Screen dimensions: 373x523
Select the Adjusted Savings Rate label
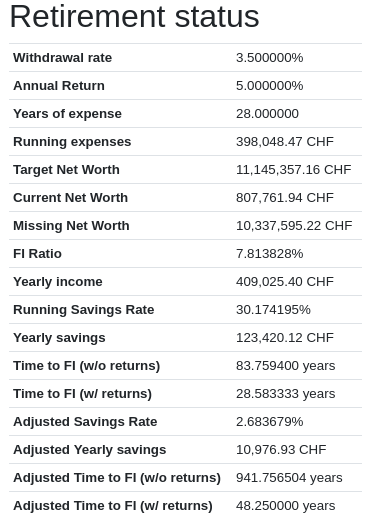tap(85, 422)
